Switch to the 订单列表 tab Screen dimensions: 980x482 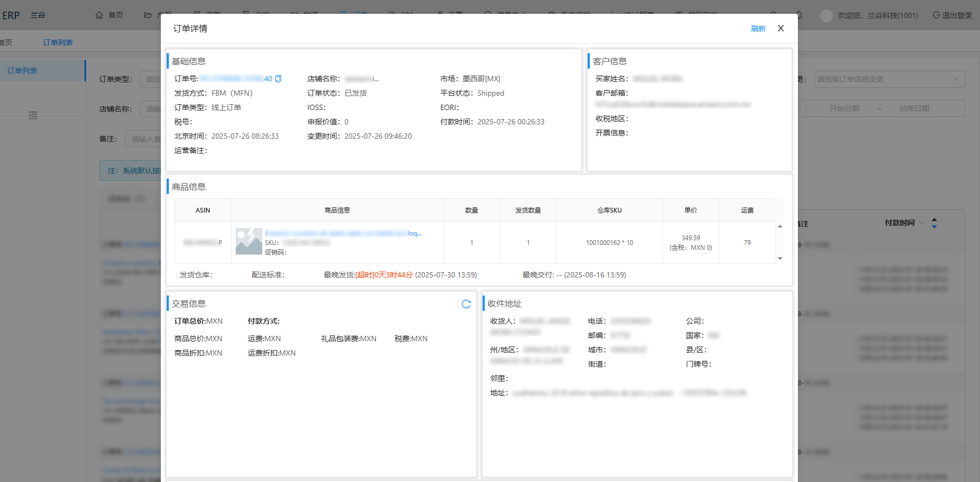[58, 43]
